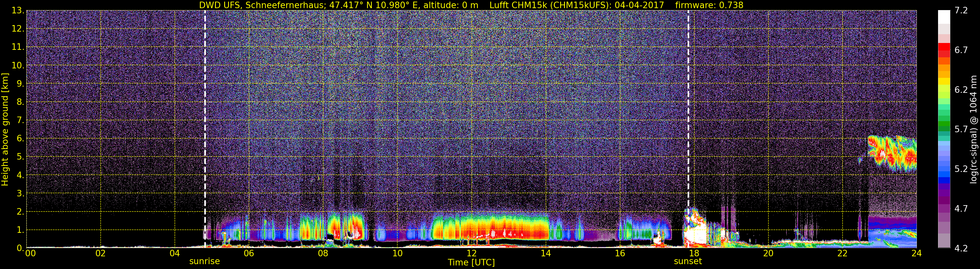The height and width of the screenshot is (269, 980).
Task: Click the colorbar value label '4.2'
Action: tap(961, 248)
